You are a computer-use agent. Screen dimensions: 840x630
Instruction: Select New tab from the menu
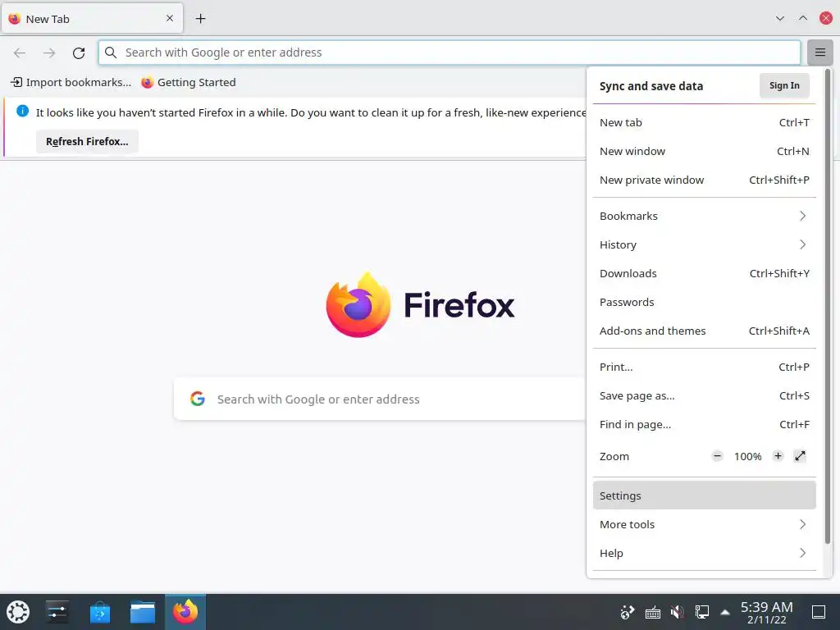pyautogui.click(x=704, y=123)
